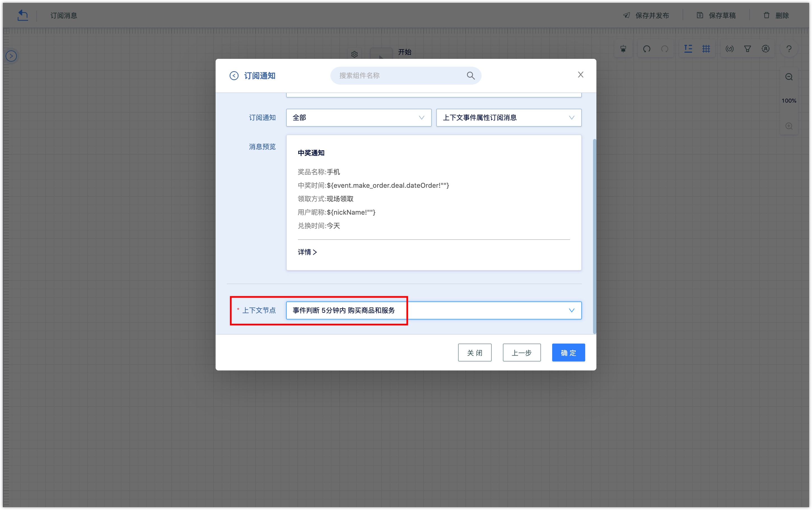Click the undo icon in canvas toolbar

coord(647,49)
